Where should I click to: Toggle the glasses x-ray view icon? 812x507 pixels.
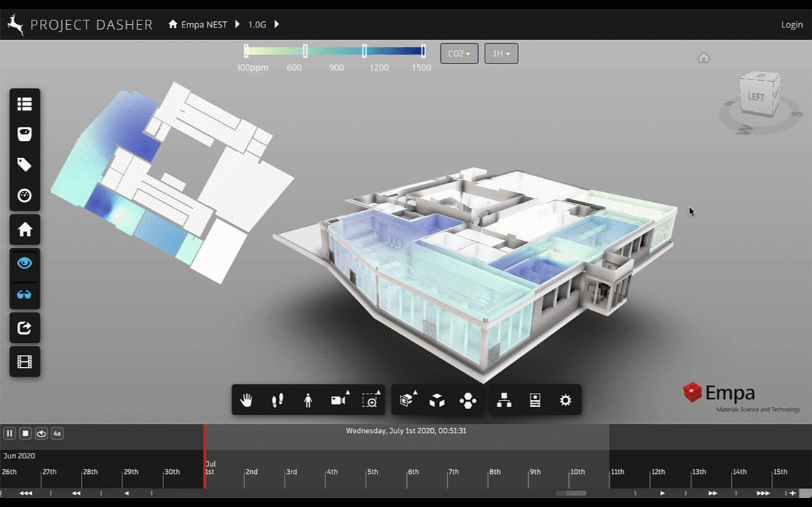coord(25,294)
